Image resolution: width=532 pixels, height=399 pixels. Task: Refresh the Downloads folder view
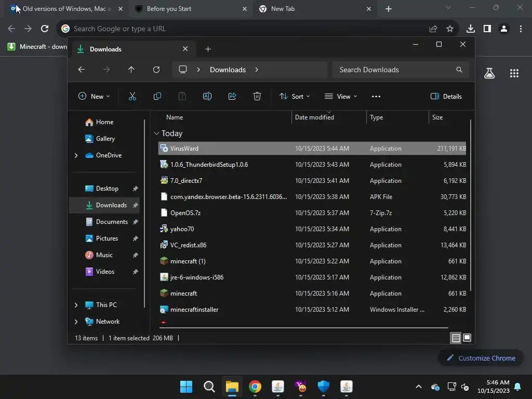coord(156,70)
